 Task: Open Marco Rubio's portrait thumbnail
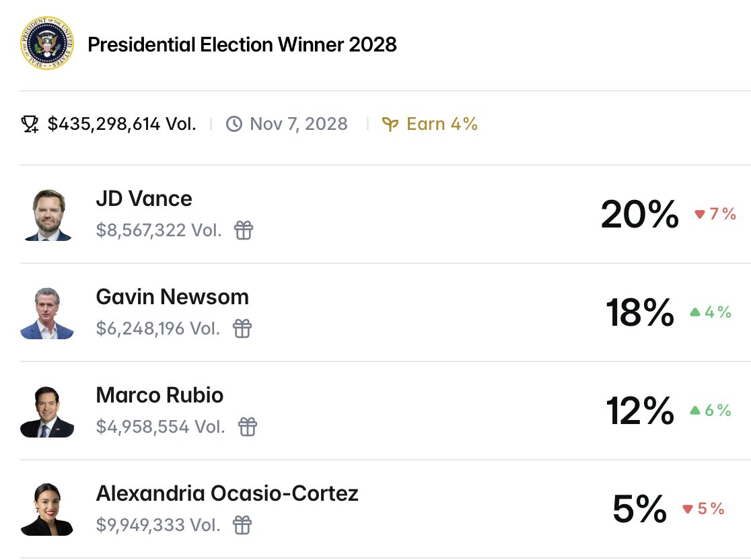tap(47, 411)
